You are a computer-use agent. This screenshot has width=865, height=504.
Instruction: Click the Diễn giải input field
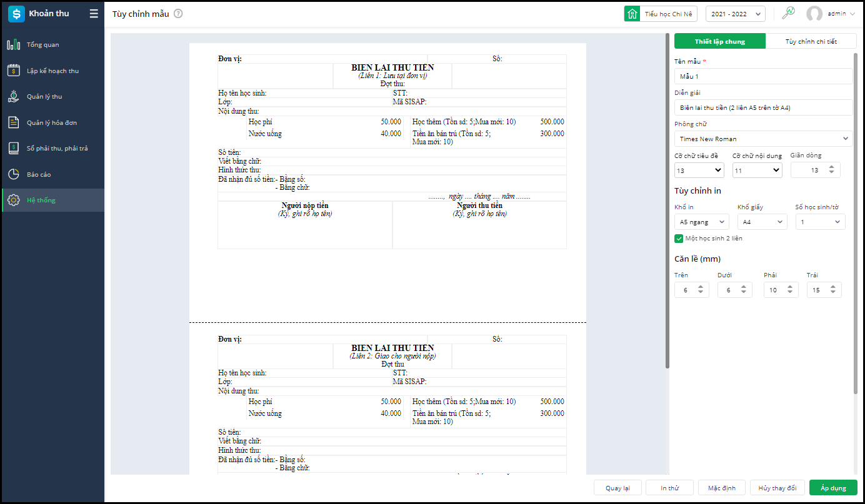click(763, 107)
